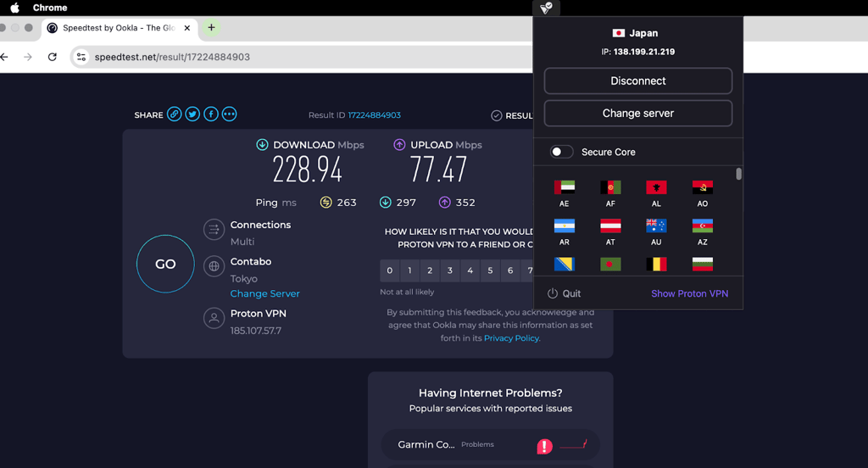Image resolution: width=868 pixels, height=468 pixels.
Task: Rate likelihood 5 in survey
Action: coord(490,270)
